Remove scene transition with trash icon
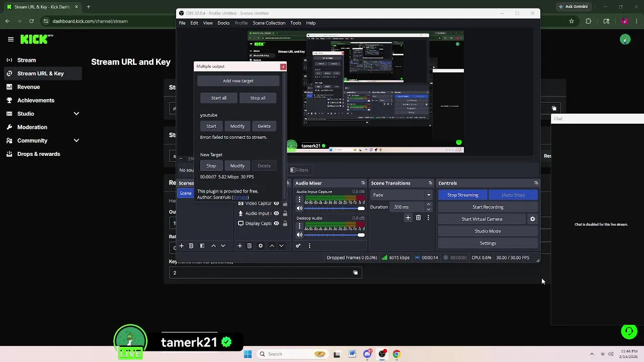 418,218
